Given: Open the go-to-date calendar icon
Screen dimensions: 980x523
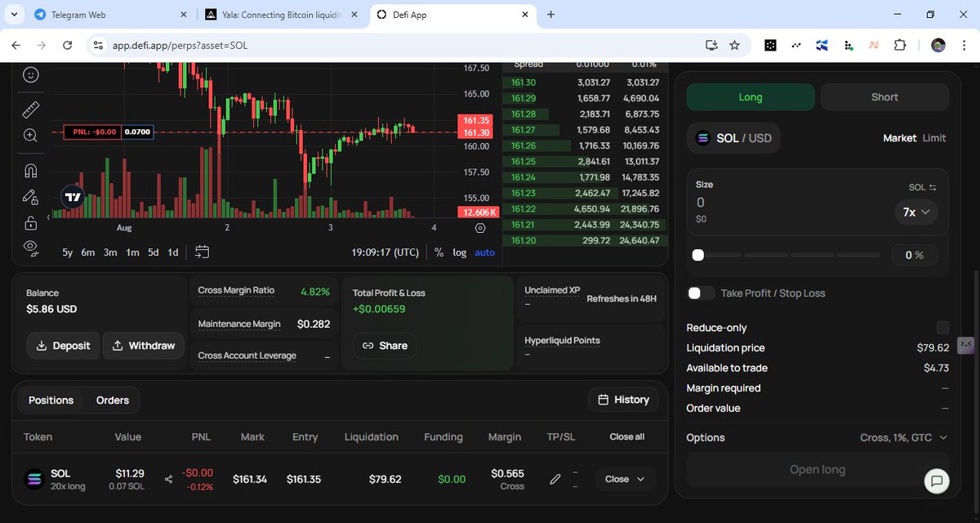Looking at the screenshot, I should tap(203, 252).
